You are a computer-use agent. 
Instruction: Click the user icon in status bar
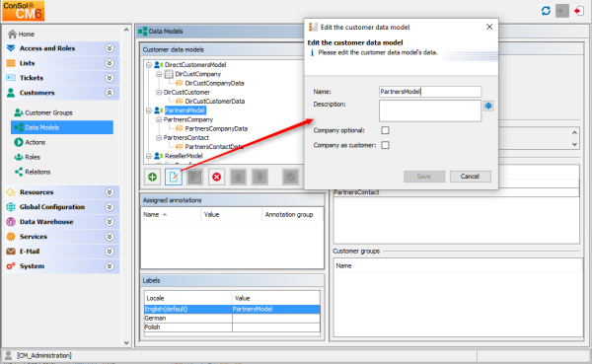click(8, 355)
